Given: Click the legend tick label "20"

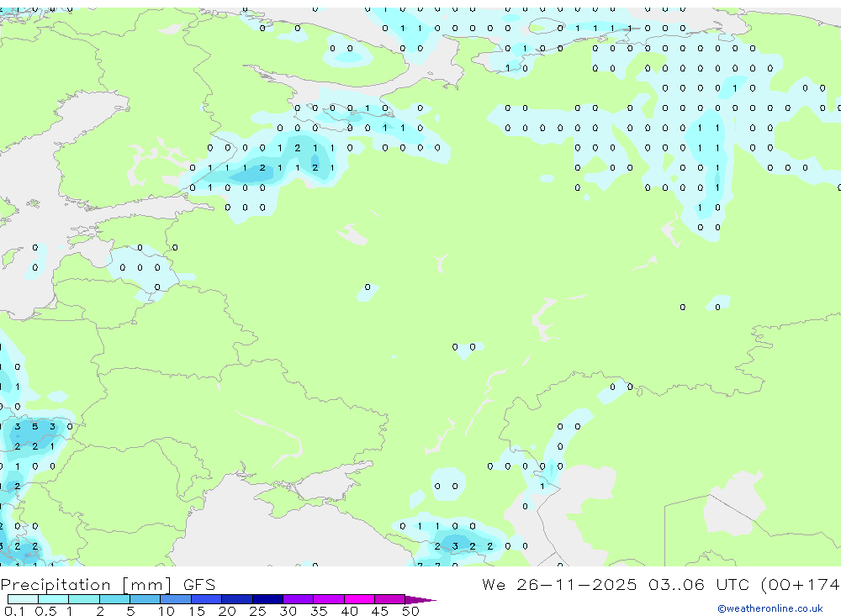Looking at the screenshot, I should pos(227,611).
